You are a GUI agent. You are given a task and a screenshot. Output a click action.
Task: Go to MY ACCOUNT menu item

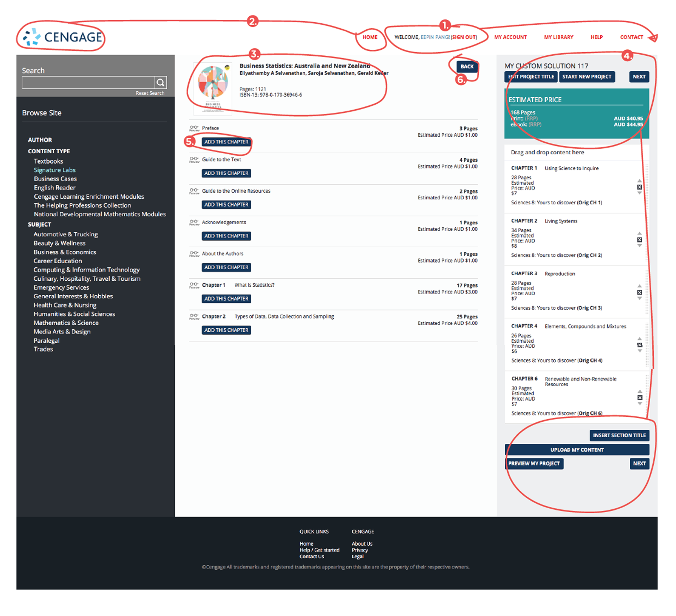(x=510, y=37)
